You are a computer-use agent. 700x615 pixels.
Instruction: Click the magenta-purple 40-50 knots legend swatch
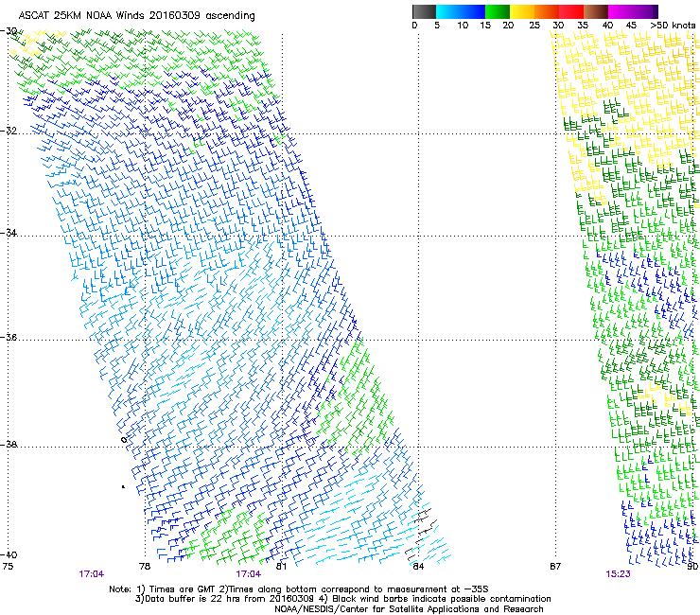click(x=633, y=11)
